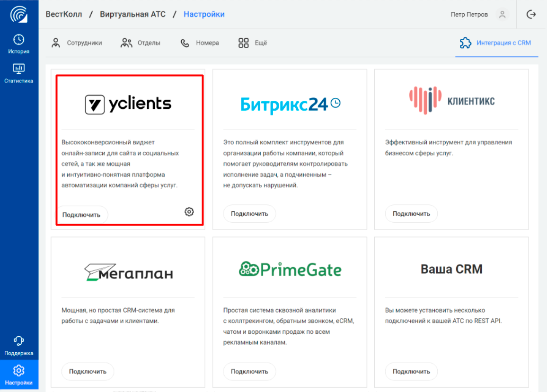The image size is (547, 392).
Task: Open Поддержка label in the sidebar
Action: click(19, 353)
